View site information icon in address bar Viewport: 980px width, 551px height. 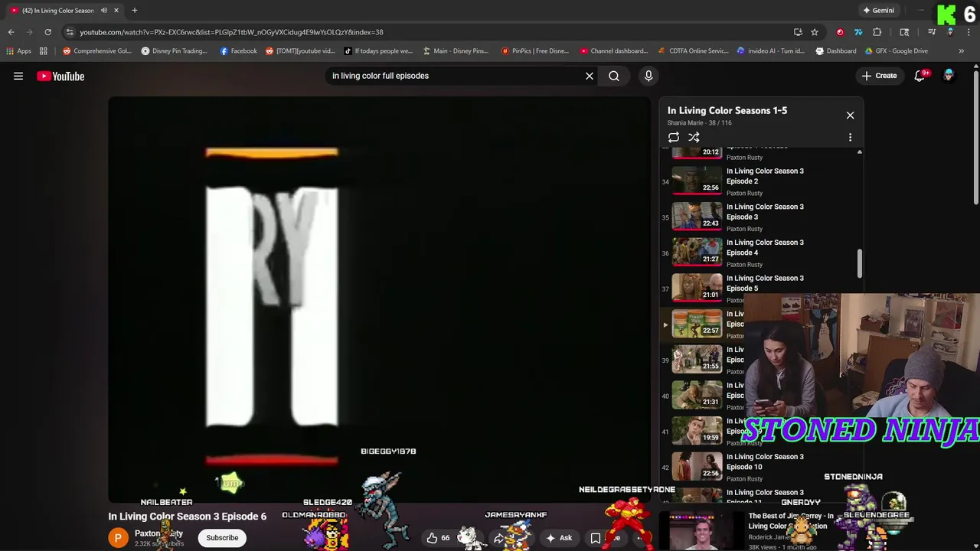[70, 32]
